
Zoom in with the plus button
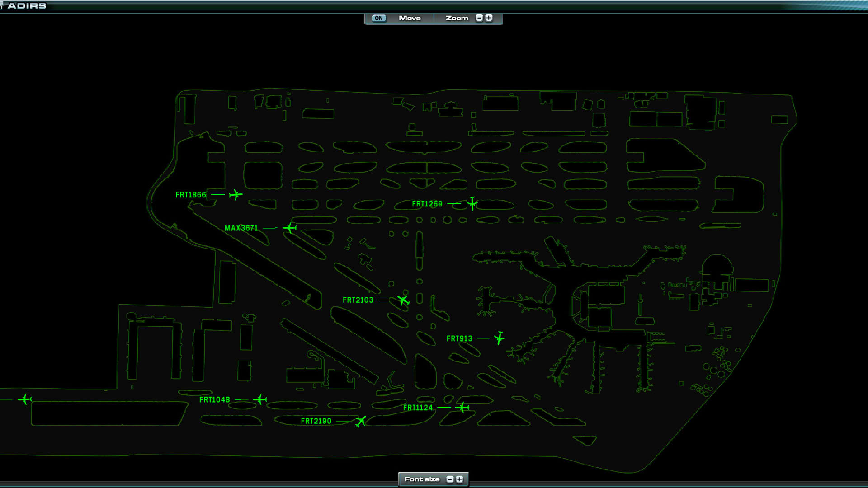click(489, 18)
